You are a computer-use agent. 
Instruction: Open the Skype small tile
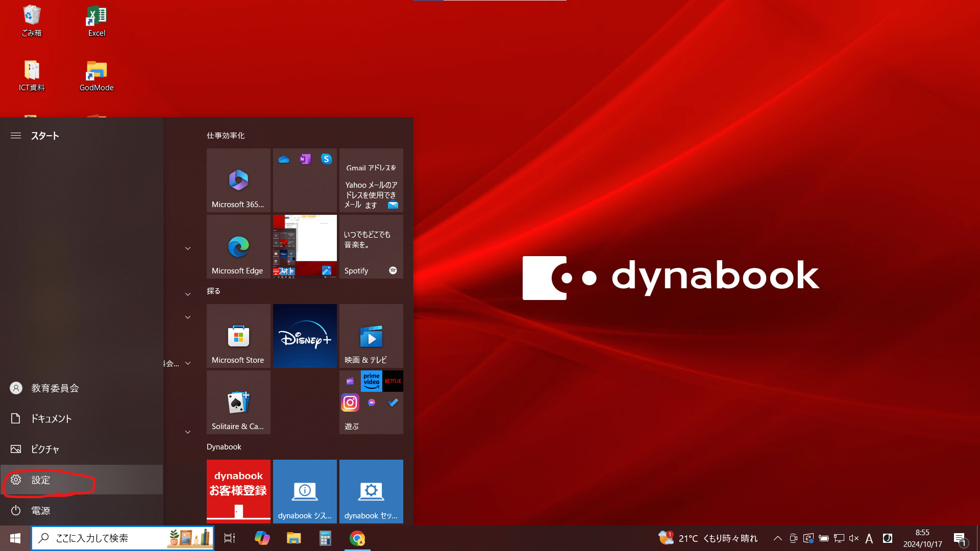[x=326, y=159]
